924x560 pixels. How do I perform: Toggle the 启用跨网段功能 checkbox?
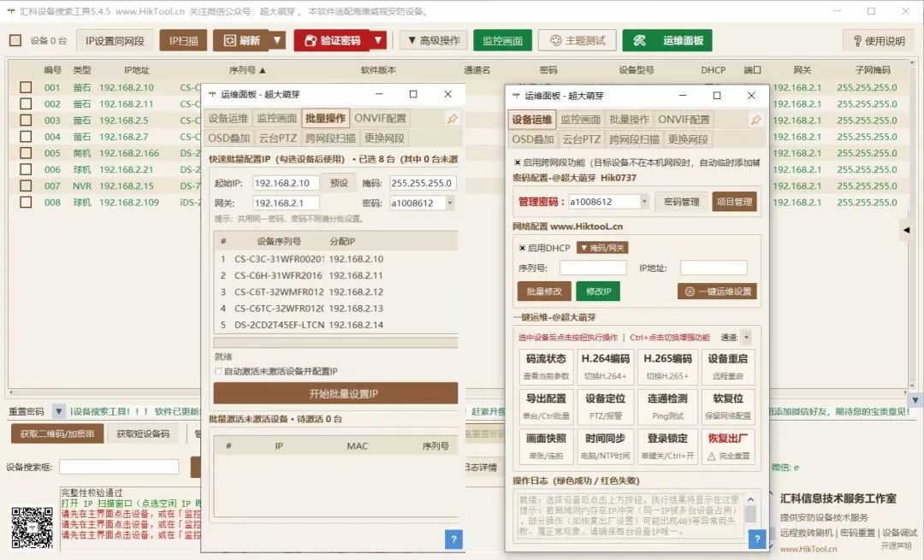tap(518, 162)
